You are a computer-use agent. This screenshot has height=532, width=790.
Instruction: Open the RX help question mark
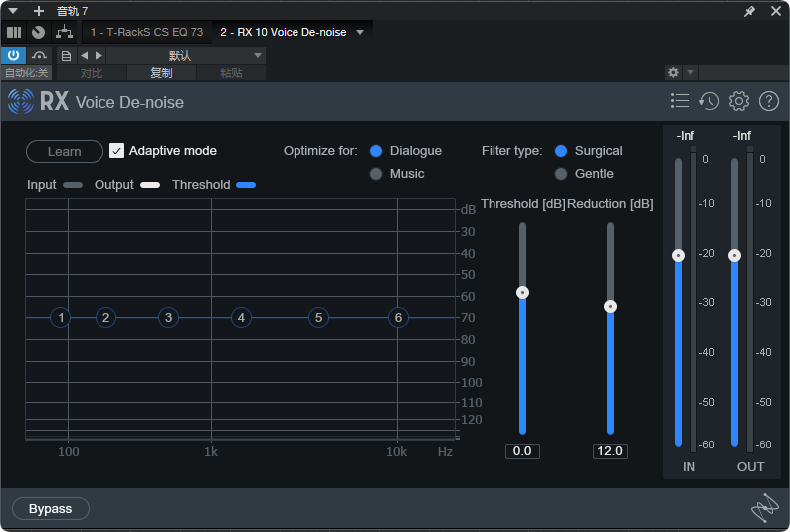769,101
